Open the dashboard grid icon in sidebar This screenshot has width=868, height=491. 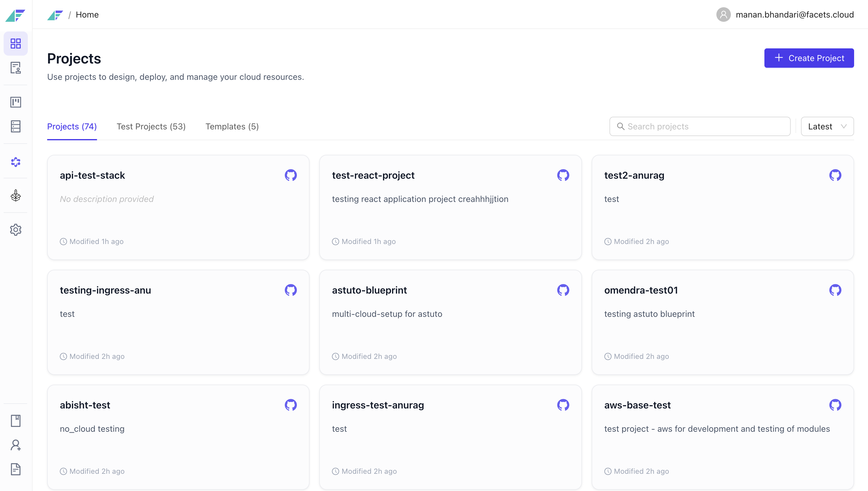15,44
